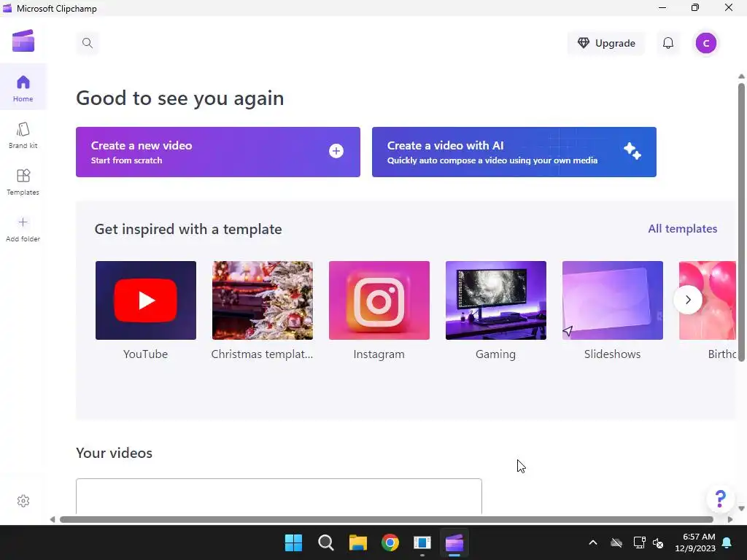The image size is (747, 560).
Task: Click the Slideshows label text
Action: point(612,354)
